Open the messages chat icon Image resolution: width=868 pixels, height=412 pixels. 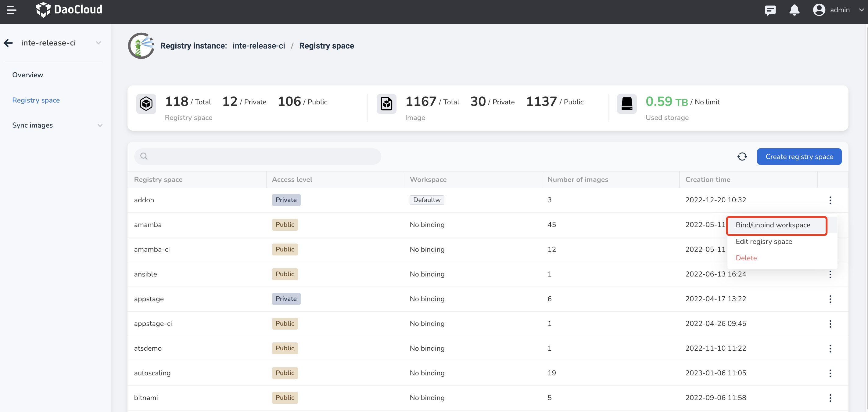pyautogui.click(x=770, y=10)
